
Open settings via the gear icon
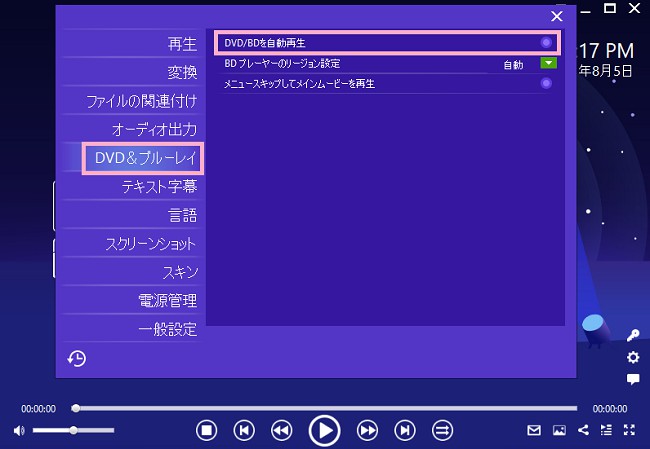tap(633, 357)
